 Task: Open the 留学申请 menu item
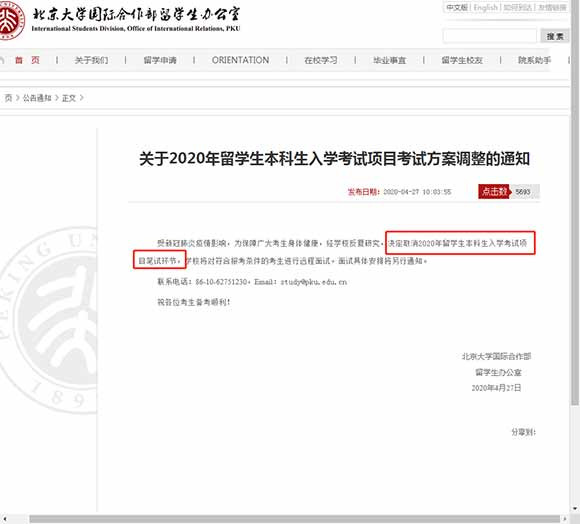pyautogui.click(x=160, y=60)
